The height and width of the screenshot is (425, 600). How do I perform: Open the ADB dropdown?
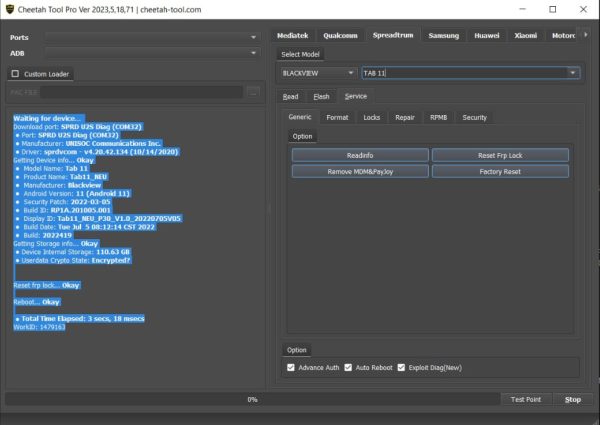click(x=152, y=53)
